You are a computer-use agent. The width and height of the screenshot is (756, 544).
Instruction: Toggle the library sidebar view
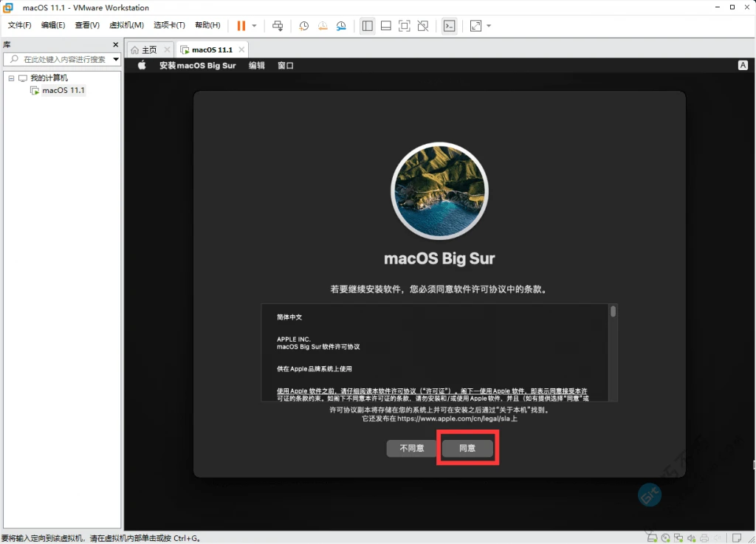point(368,26)
